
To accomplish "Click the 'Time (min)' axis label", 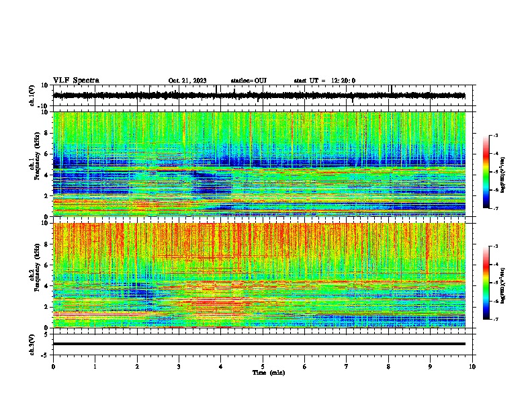I will pyautogui.click(x=269, y=373).
